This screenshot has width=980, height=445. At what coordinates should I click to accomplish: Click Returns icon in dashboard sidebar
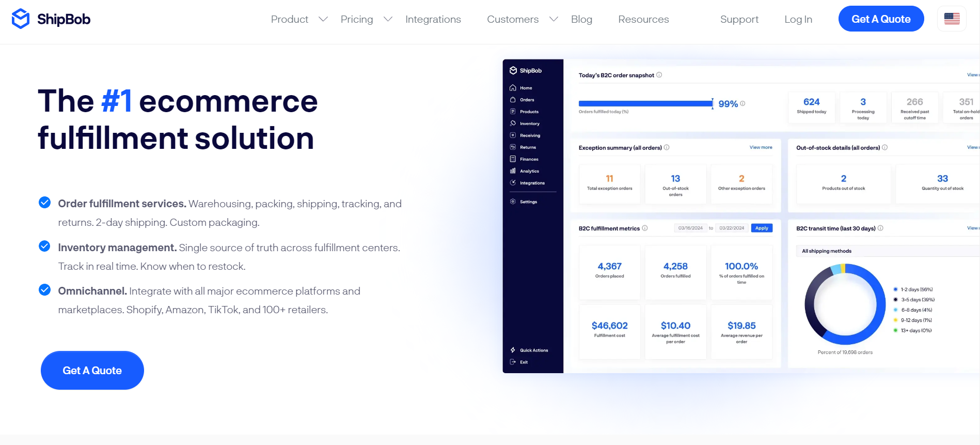pos(513,147)
